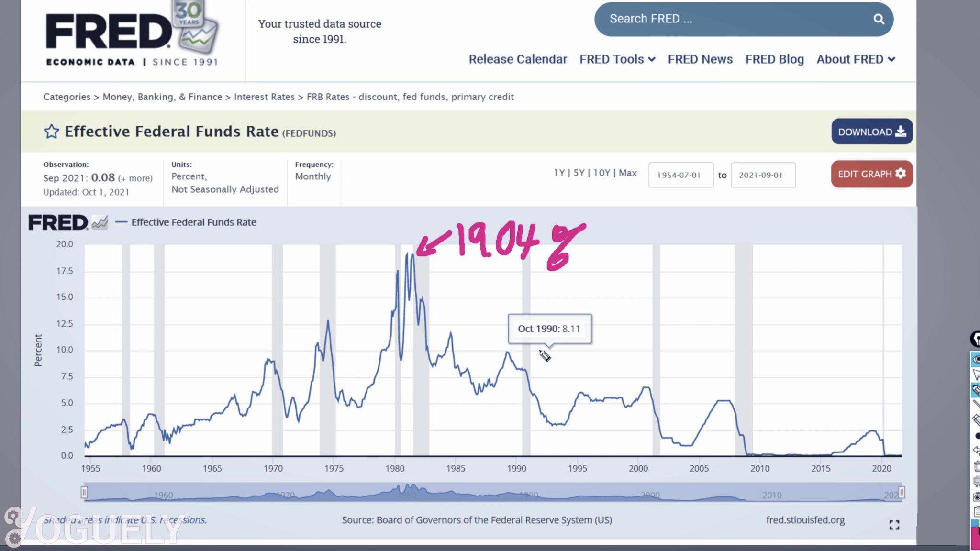980x551 pixels.
Task: Toggle the eye visibility icon in side toolbar
Action: point(976,359)
